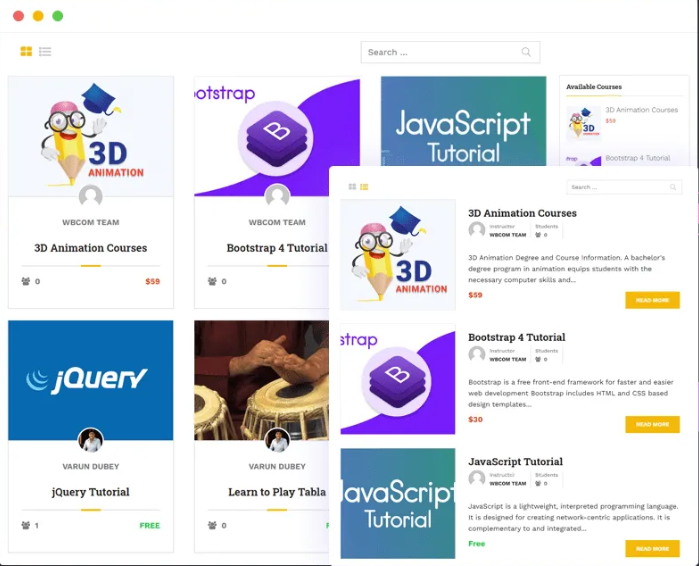Click instructor avatar in Bootstrap list row
The image size is (699, 566).
(x=477, y=354)
